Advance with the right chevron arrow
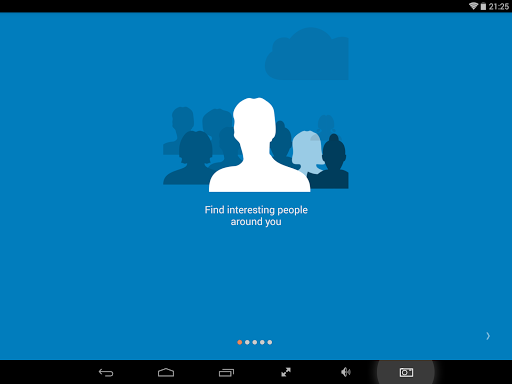 tap(488, 336)
